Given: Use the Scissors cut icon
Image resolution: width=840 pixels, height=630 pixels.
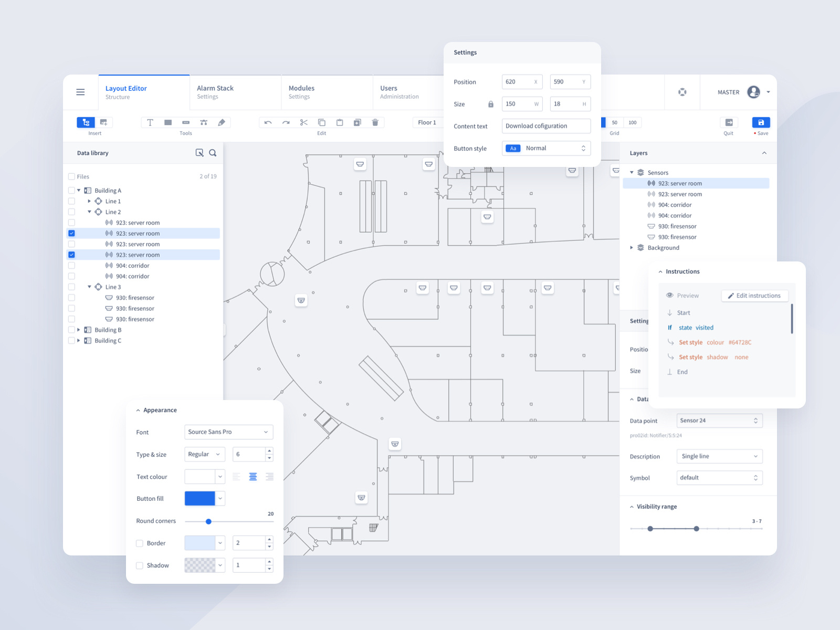Looking at the screenshot, I should click(x=303, y=122).
